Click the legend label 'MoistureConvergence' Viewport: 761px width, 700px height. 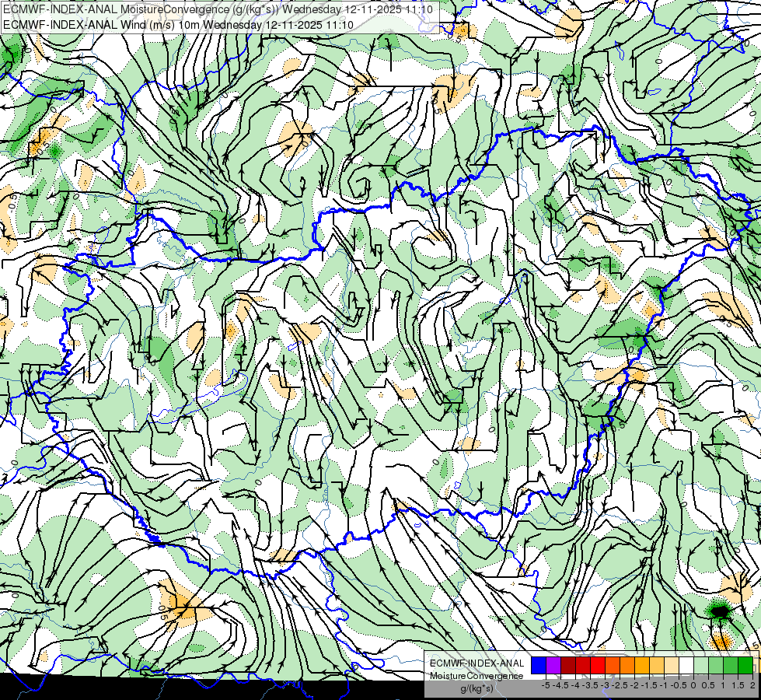[x=476, y=676]
